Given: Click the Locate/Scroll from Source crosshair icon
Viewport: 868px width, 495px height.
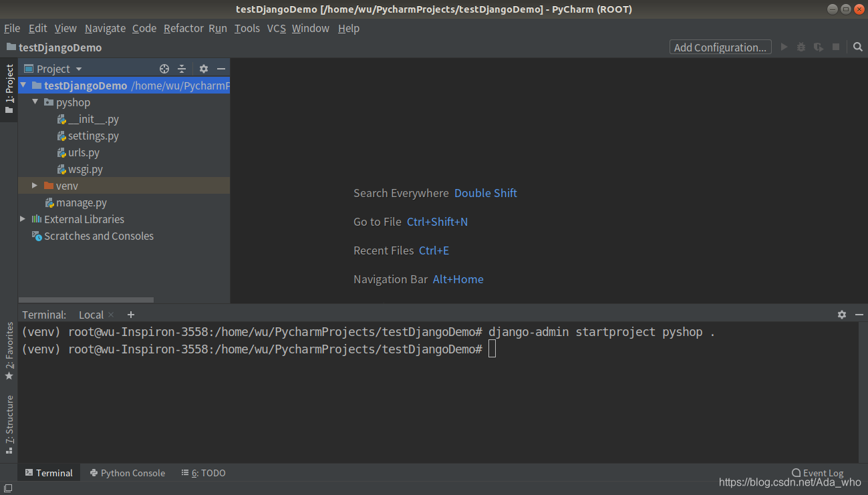Looking at the screenshot, I should coord(164,69).
